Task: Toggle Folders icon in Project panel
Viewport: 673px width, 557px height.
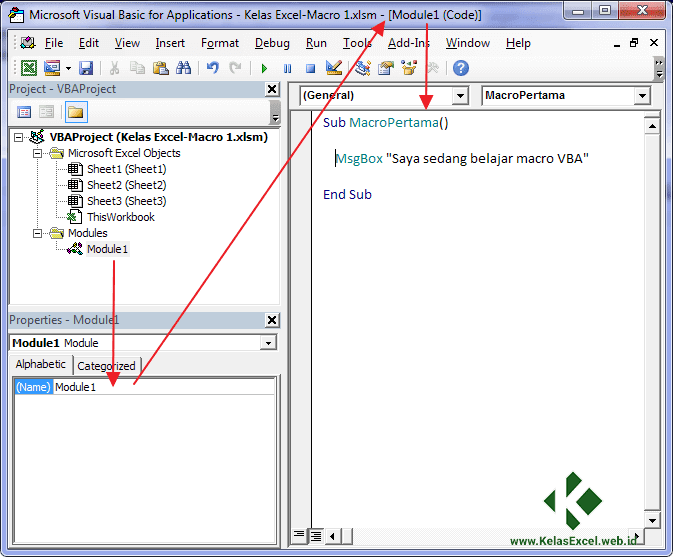Action: [x=76, y=112]
